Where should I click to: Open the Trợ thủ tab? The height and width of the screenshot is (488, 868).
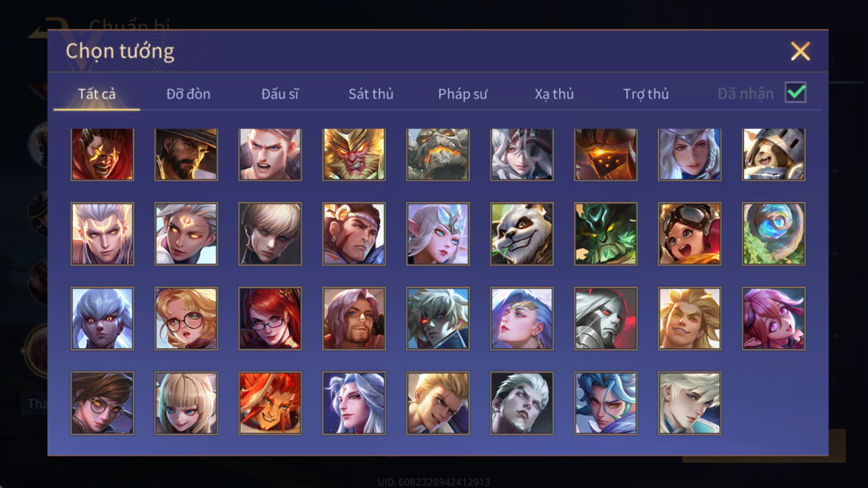(x=646, y=94)
